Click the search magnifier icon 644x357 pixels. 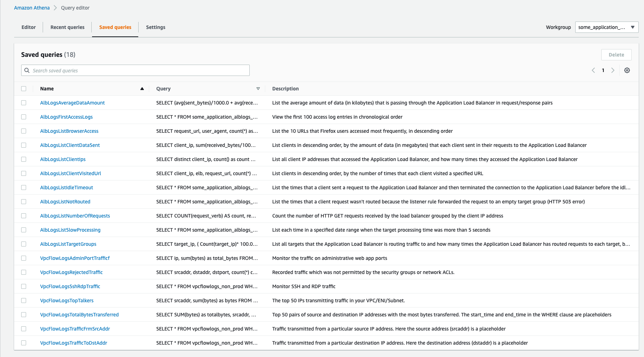coord(27,70)
